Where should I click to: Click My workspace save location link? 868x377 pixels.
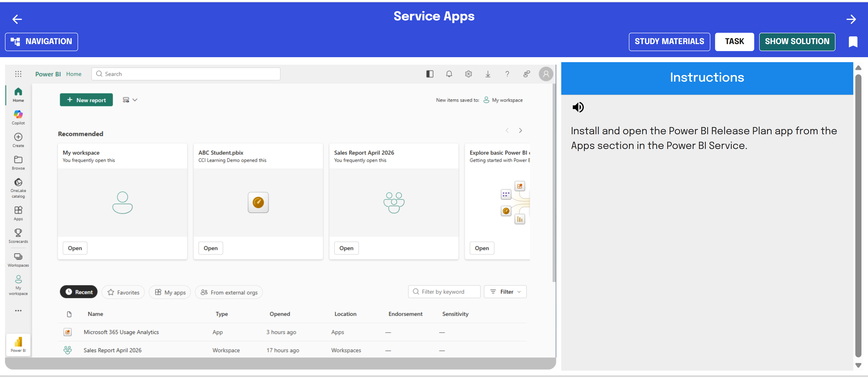click(503, 100)
